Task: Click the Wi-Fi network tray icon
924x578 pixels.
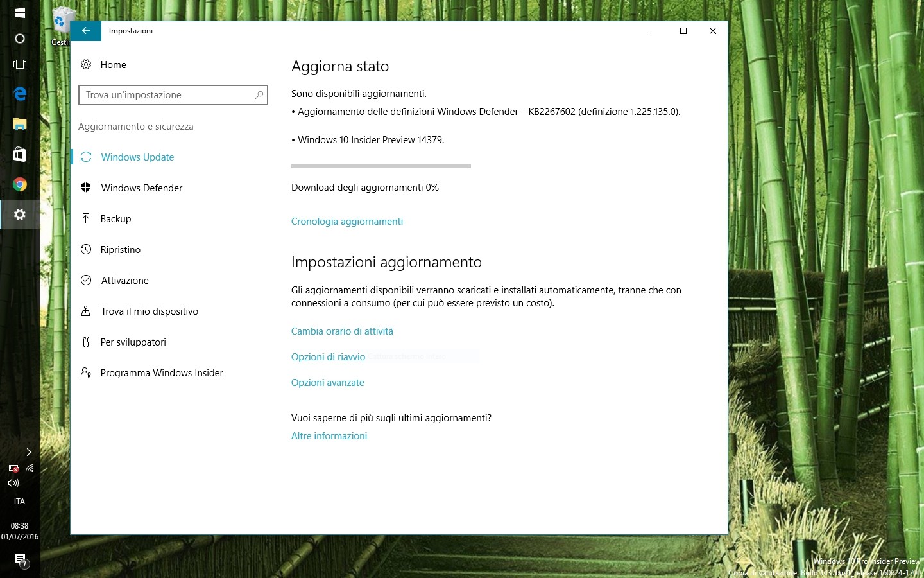Action: pyautogui.click(x=30, y=468)
